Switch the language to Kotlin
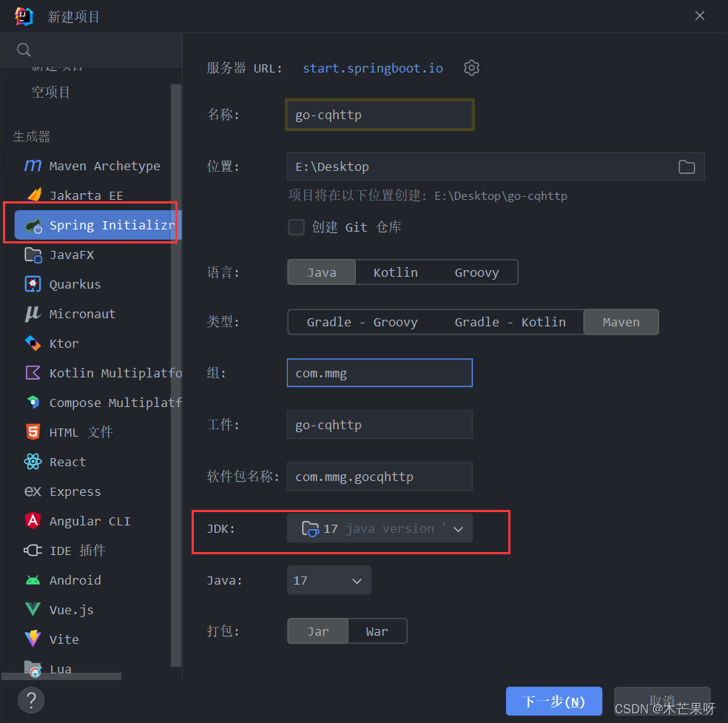This screenshot has height=723, width=728. click(x=396, y=272)
